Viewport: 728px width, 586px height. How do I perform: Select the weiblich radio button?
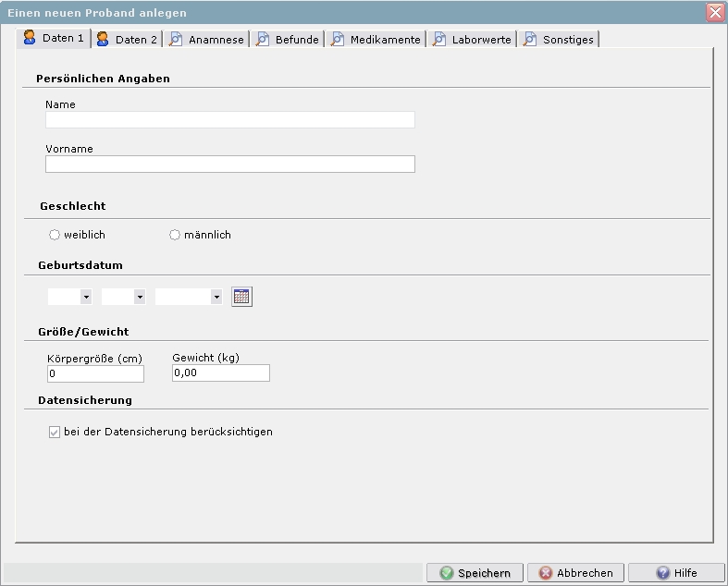55,236
